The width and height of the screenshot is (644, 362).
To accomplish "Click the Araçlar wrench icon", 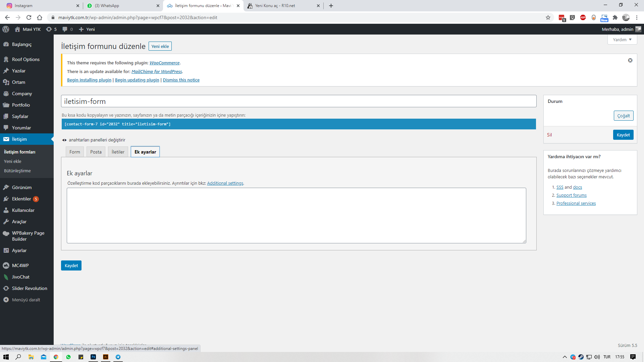I will 6,222.
